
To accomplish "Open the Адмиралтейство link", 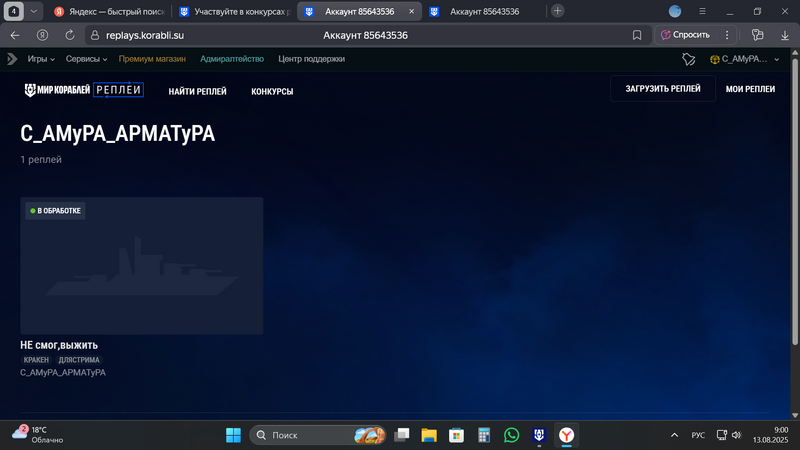I will tap(232, 59).
